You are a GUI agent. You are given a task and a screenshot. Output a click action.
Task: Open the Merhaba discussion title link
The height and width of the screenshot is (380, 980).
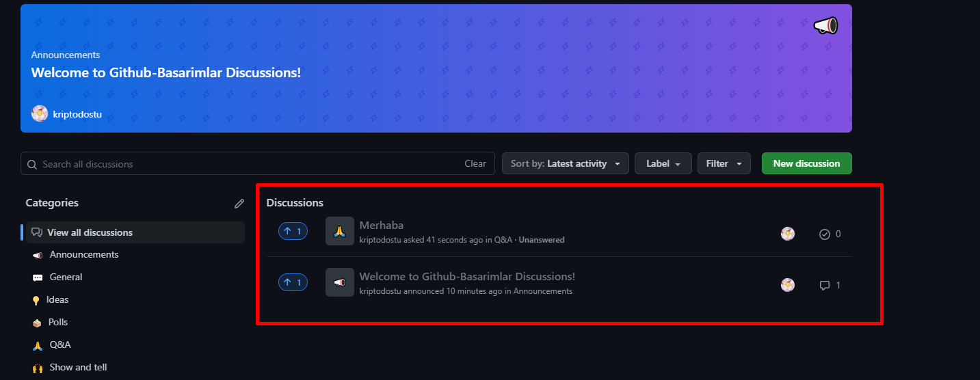coord(381,225)
